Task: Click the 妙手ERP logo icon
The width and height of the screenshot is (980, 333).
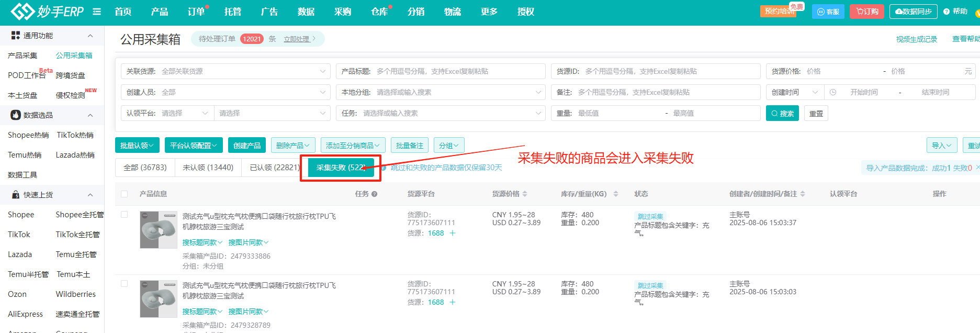Action: pyautogui.click(x=22, y=12)
